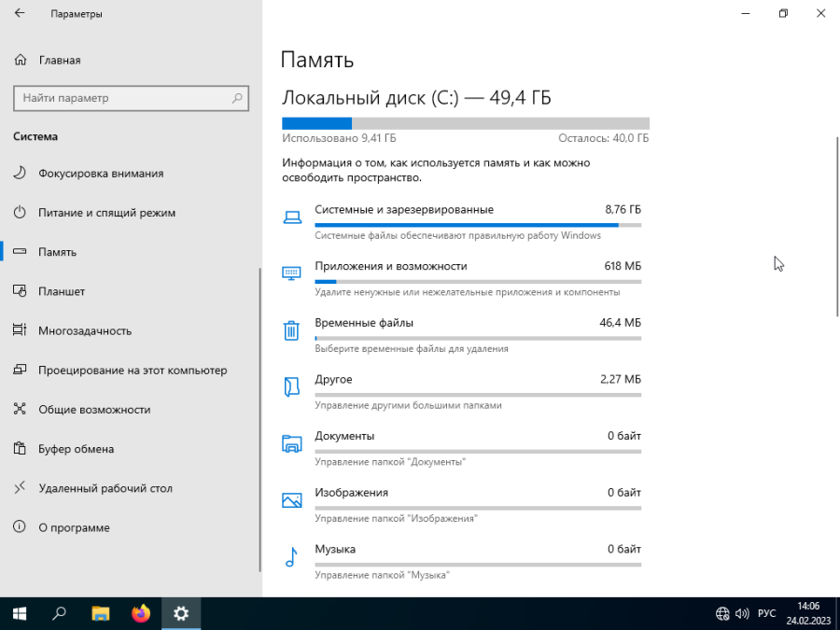Click the main content vertical scrollbar
The image size is (840, 630).
point(837,227)
